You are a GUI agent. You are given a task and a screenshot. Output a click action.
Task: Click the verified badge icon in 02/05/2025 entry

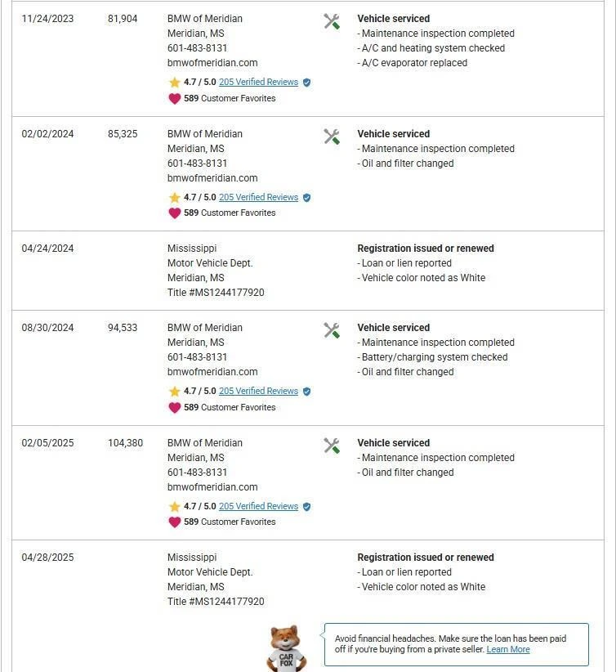(306, 507)
